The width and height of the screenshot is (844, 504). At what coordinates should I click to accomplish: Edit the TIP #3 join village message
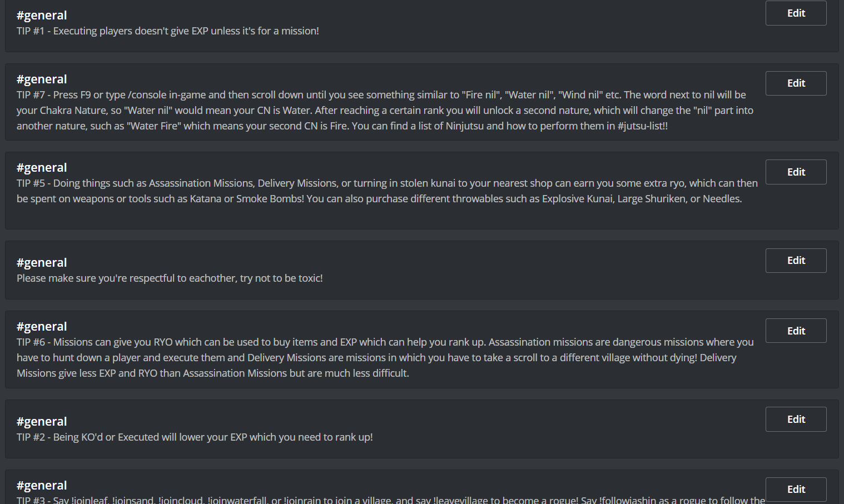[796, 490]
